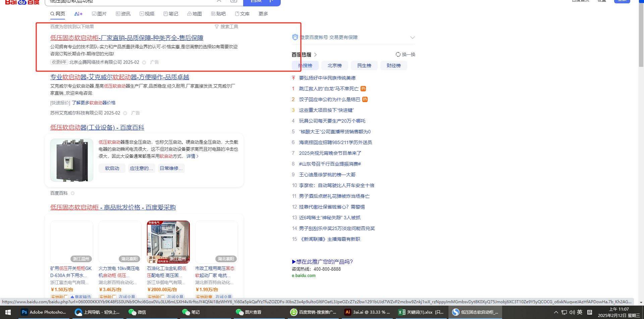Open the 百度爱采购 商品批发价格 result
The width and height of the screenshot is (644, 319).
113,208
